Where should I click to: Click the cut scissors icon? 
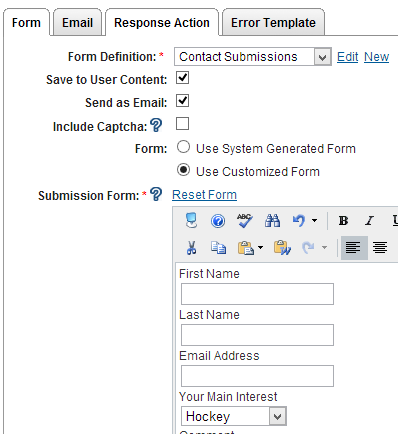pyautogui.click(x=191, y=248)
